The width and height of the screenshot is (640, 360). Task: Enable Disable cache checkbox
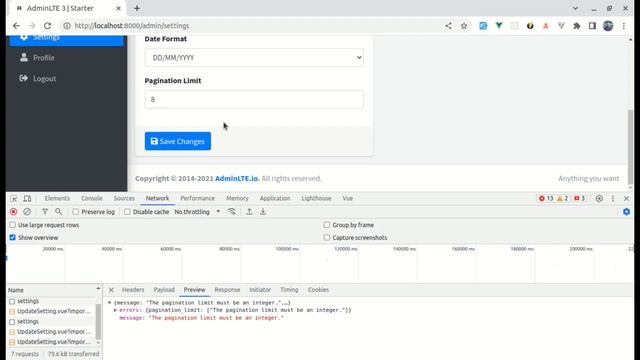pyautogui.click(x=127, y=212)
